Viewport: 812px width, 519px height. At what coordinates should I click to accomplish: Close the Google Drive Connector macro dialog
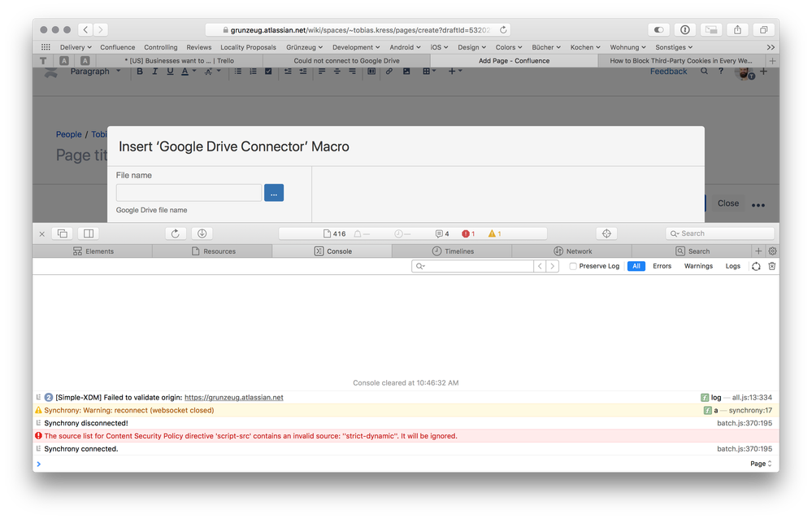[727, 203]
